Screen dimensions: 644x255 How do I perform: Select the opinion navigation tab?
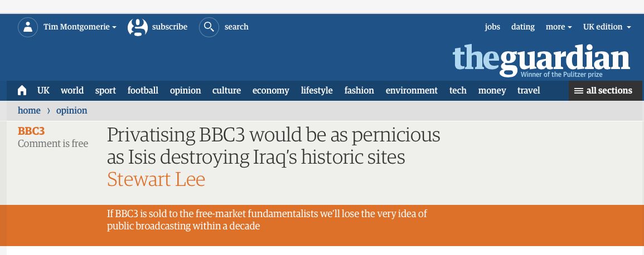pyautogui.click(x=185, y=91)
